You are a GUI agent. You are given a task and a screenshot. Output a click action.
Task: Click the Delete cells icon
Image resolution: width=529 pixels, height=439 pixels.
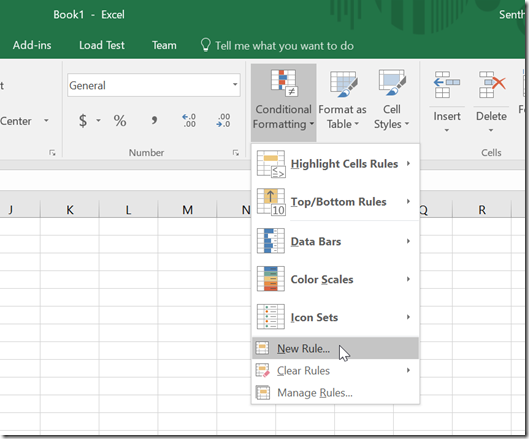[x=492, y=84]
